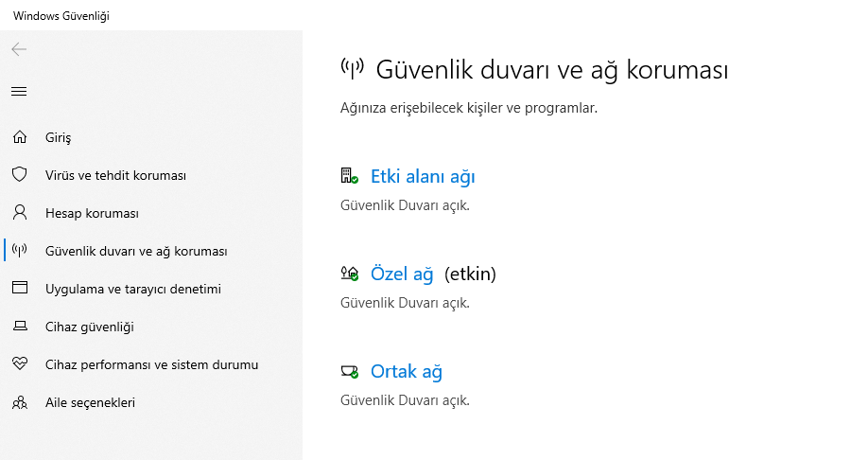The height and width of the screenshot is (460, 868).
Task: Click the Cihaz güvenliği laptop icon
Action: pyautogui.click(x=19, y=327)
